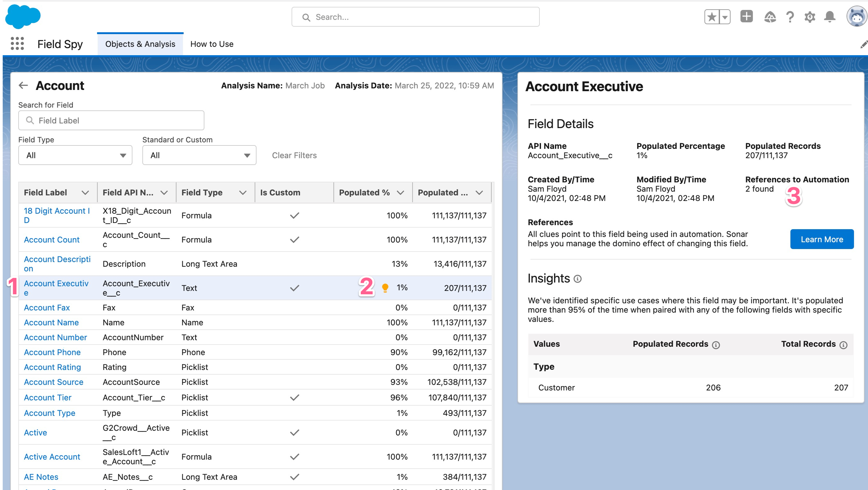Viewport: 868px width, 490px height.
Task: Open the user profile avatar
Action: (x=857, y=16)
